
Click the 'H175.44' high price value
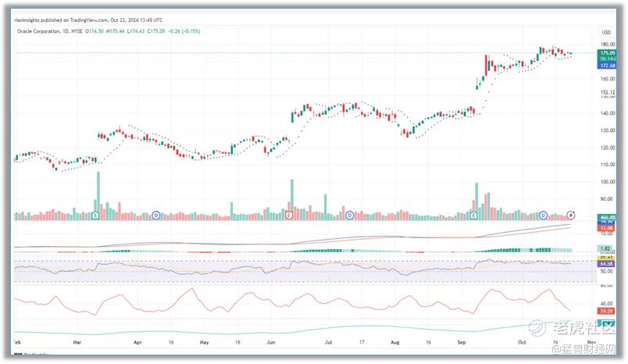pyautogui.click(x=116, y=31)
